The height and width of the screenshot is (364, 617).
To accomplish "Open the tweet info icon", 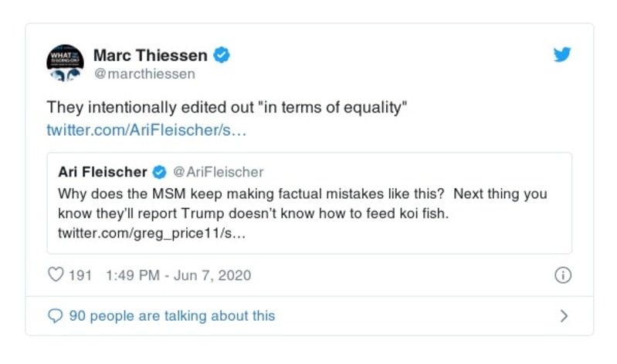I will [x=563, y=275].
